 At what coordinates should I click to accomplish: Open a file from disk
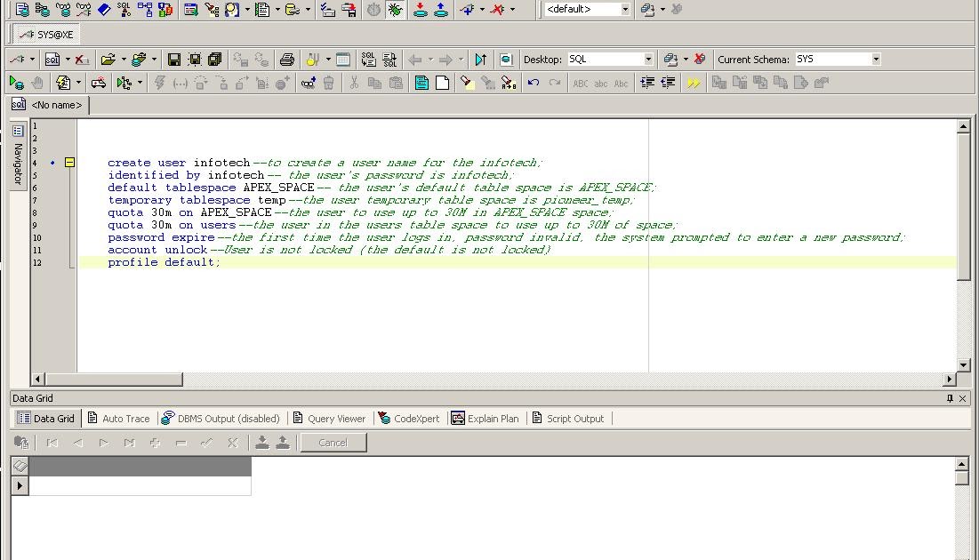pyautogui.click(x=108, y=59)
